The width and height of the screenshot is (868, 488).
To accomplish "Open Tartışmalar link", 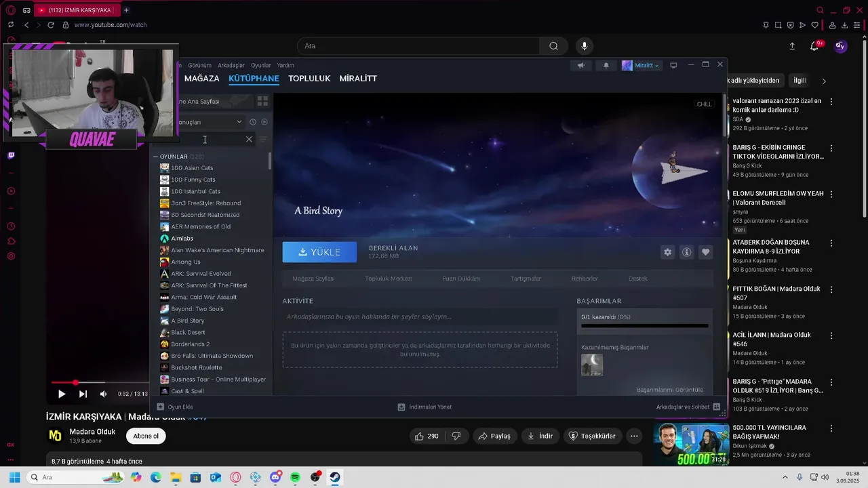I will coord(526,279).
